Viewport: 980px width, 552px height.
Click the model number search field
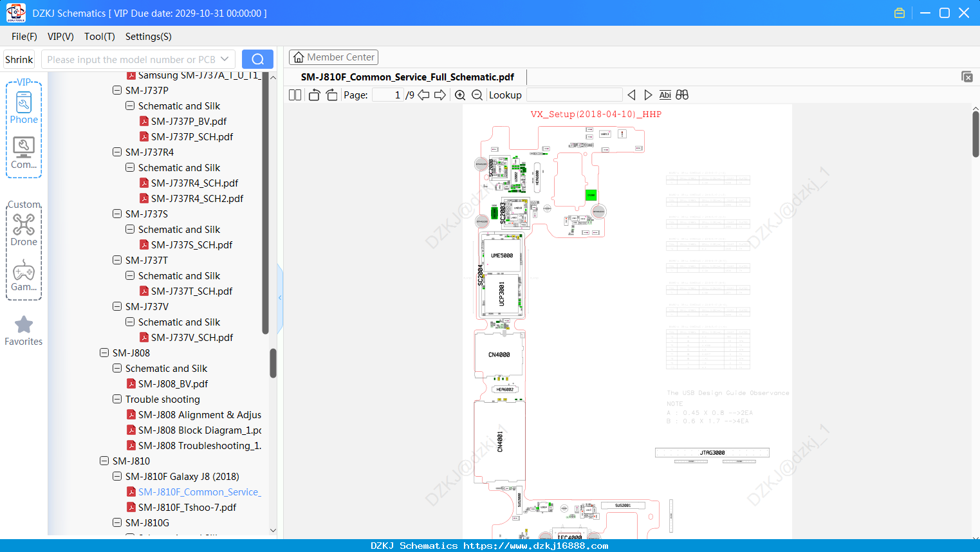131,59
